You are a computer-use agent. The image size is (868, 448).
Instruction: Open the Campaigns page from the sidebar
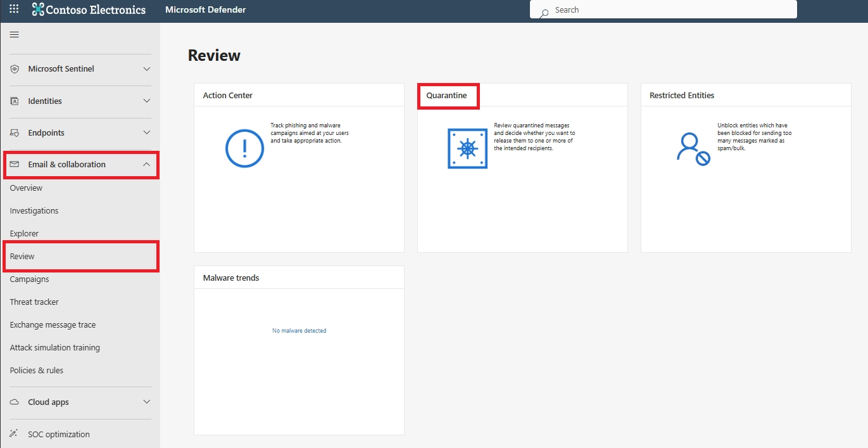point(29,279)
